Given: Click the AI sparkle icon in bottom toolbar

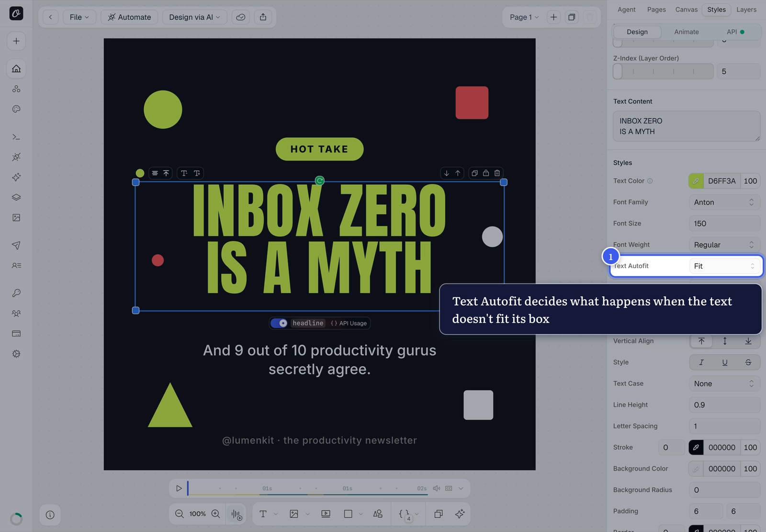Looking at the screenshot, I should (460, 514).
